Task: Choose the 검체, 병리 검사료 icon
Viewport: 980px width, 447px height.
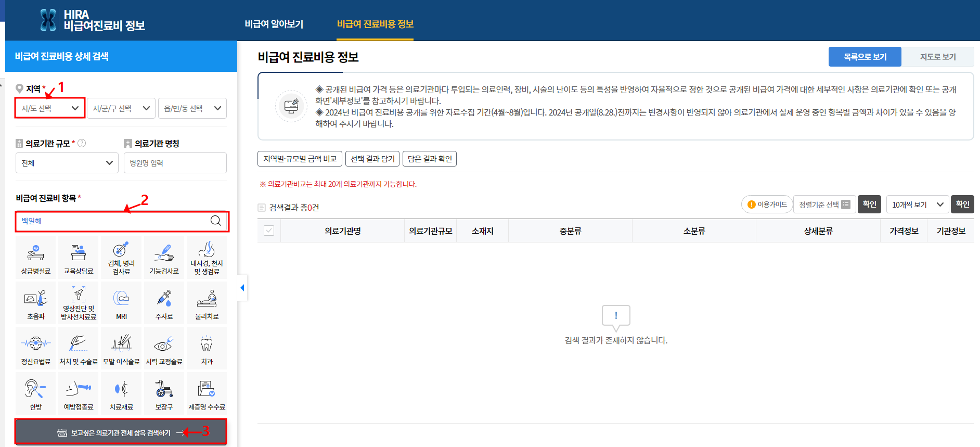Action: coord(121,258)
